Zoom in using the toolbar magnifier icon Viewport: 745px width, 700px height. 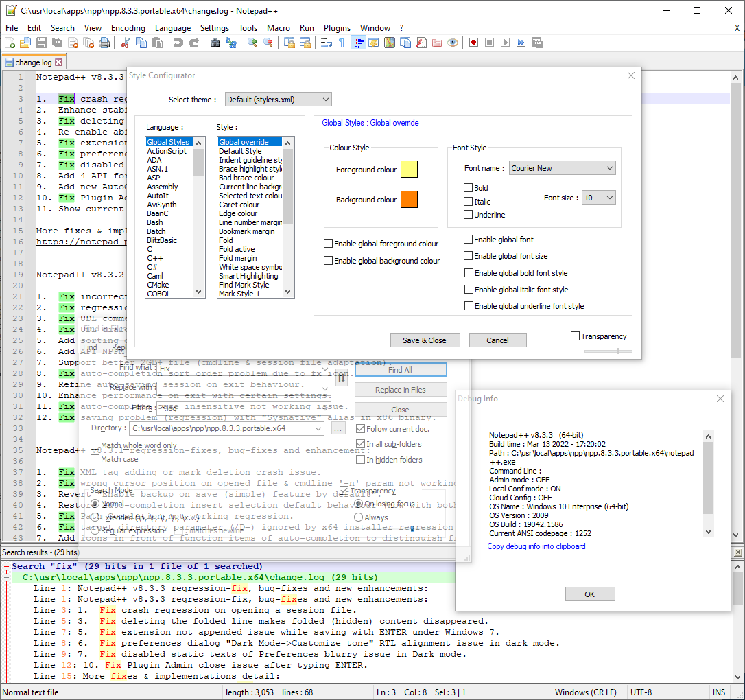coord(252,43)
